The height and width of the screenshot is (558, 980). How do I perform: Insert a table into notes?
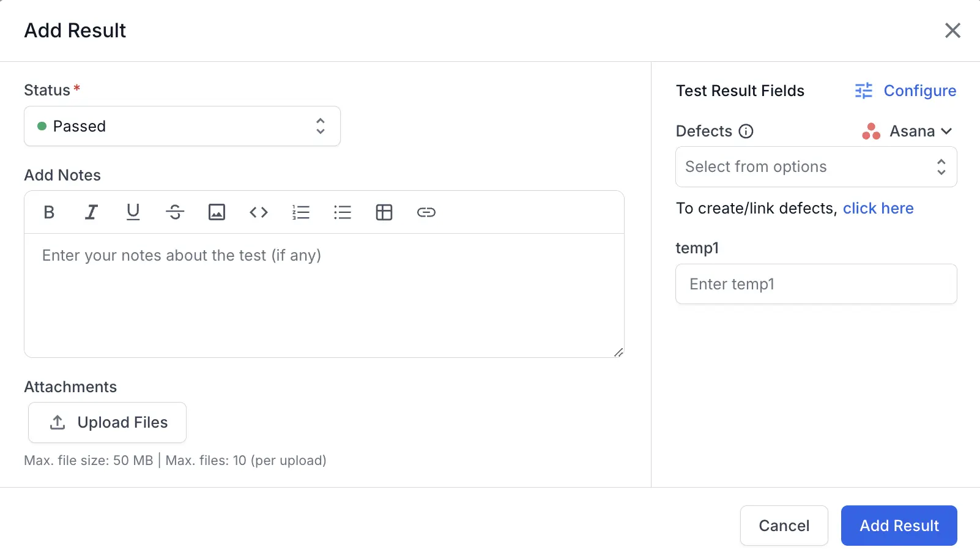pos(384,212)
